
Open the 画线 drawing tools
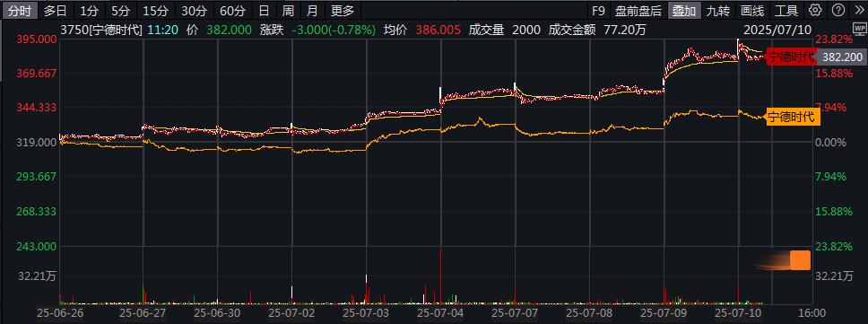[751, 10]
